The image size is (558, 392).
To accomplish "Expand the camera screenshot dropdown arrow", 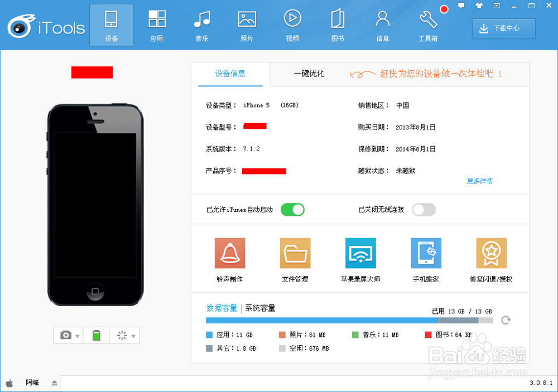I will (77, 336).
